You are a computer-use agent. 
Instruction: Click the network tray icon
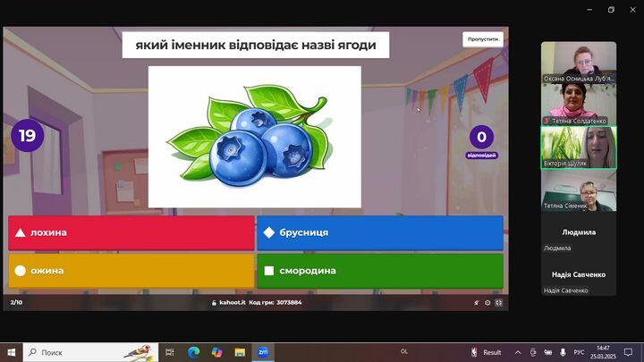coord(533,352)
